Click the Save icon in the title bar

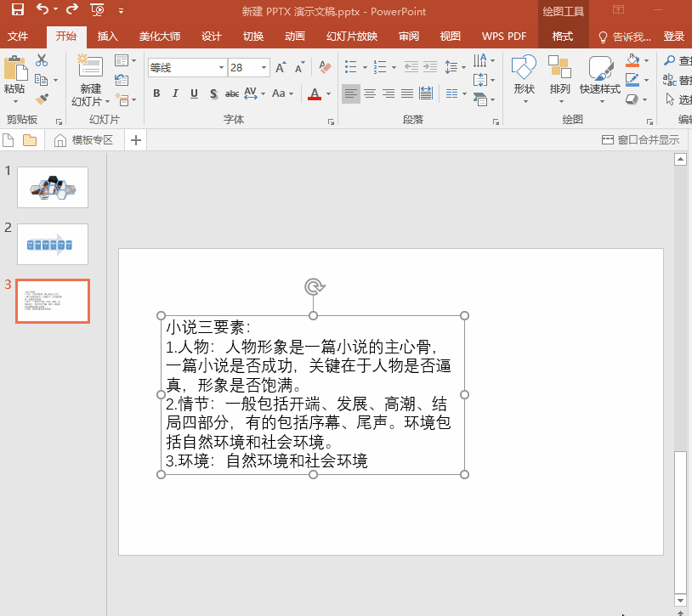17,10
